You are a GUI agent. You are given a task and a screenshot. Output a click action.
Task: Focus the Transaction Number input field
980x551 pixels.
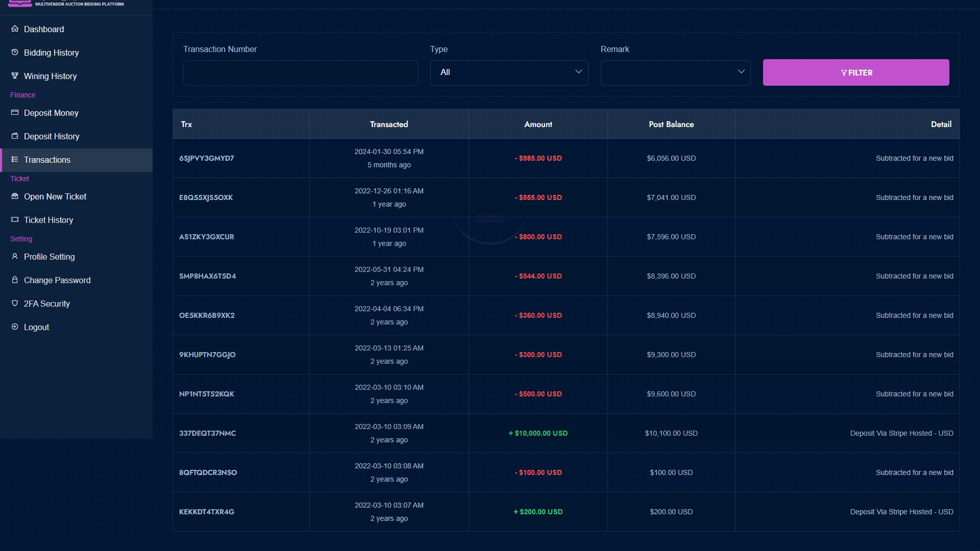pos(300,72)
